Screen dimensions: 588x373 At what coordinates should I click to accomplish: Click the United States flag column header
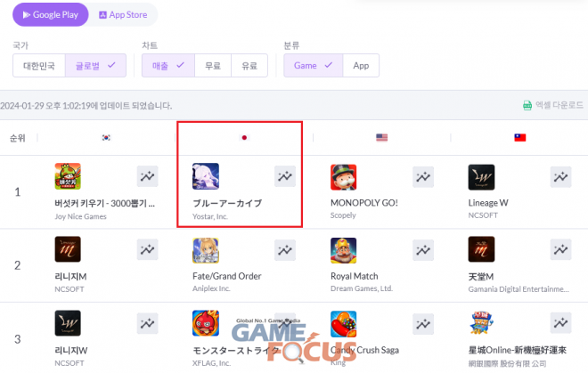pyautogui.click(x=381, y=138)
